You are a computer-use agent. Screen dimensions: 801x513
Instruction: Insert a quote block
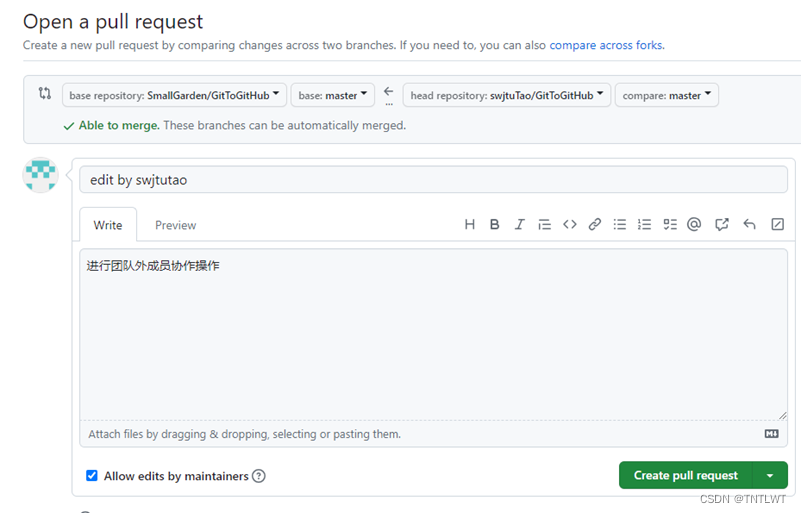pos(544,224)
